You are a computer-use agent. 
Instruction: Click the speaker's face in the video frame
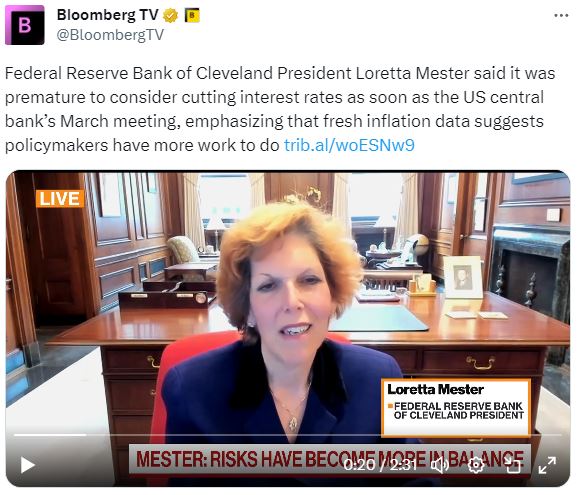[x=288, y=296]
